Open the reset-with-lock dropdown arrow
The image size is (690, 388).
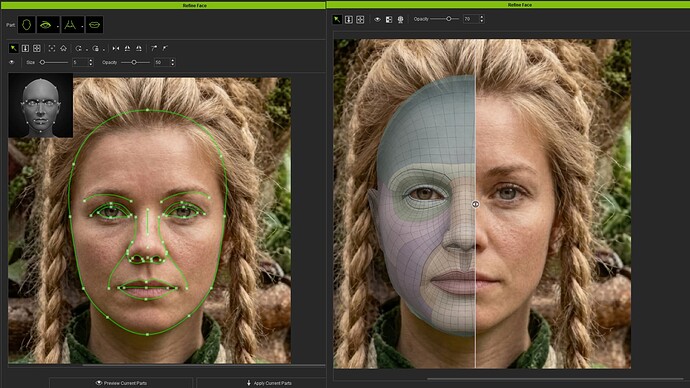[x=103, y=49]
